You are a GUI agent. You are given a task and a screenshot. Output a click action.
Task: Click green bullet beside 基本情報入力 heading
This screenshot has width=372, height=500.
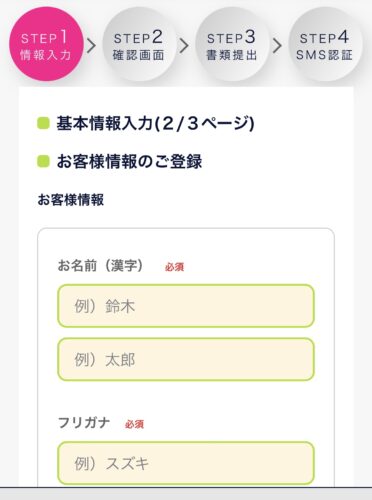[x=43, y=123]
